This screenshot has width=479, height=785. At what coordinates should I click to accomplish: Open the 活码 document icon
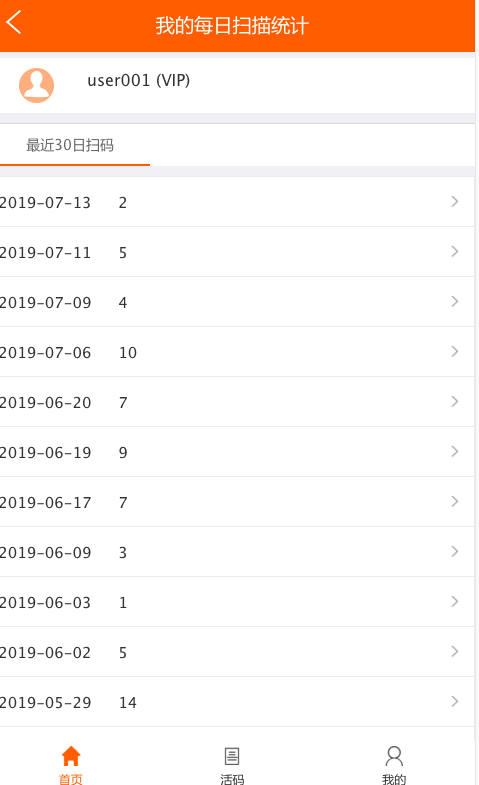point(232,756)
